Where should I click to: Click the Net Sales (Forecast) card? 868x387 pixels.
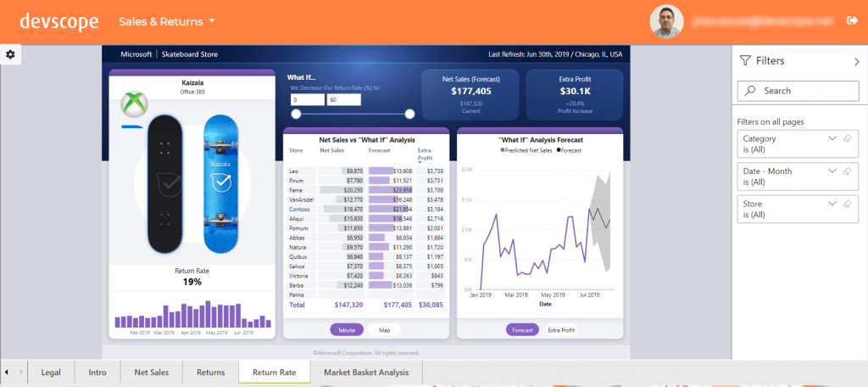(x=470, y=95)
